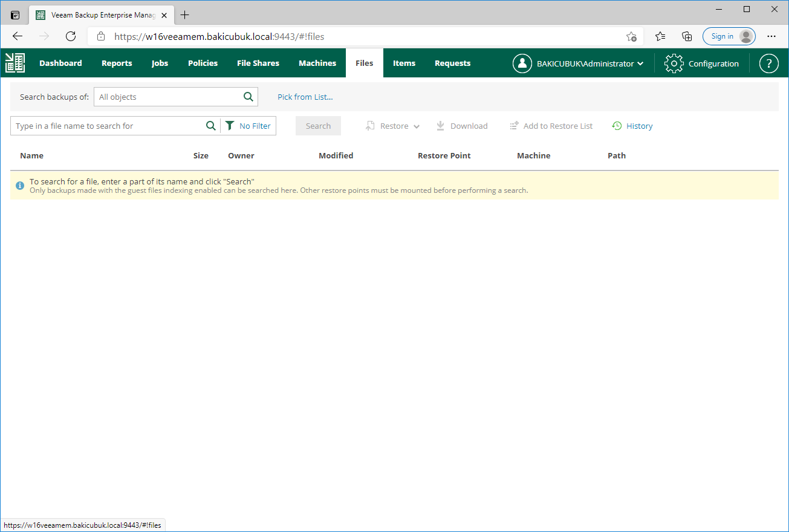Sort by the Size column header

click(x=201, y=155)
